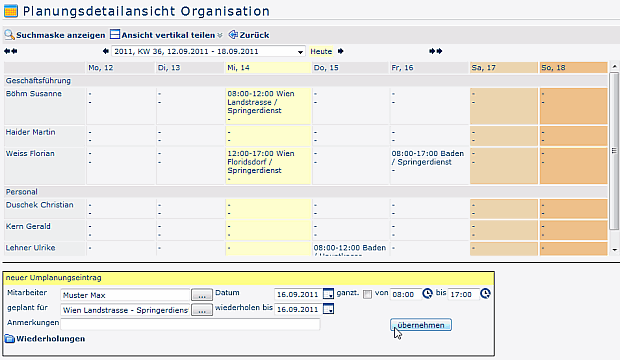This screenshot has height=360, width=620.
Task: Click the Datum input field
Action: coord(298,294)
